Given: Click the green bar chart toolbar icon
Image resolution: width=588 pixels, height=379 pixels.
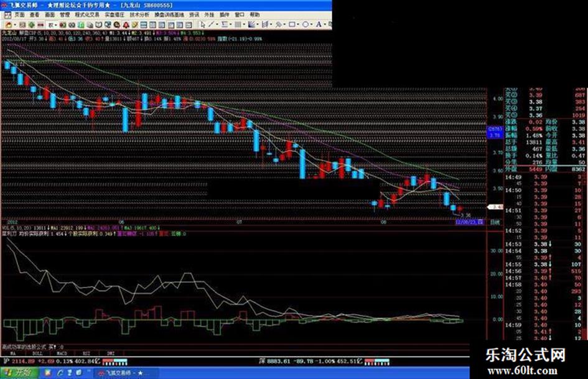Looking at the screenshot, I should [x=81, y=25].
